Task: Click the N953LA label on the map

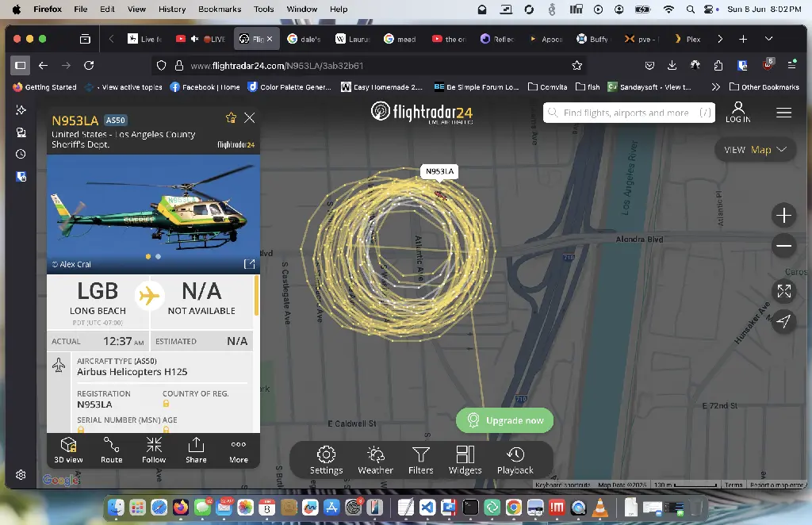Action: tap(439, 171)
